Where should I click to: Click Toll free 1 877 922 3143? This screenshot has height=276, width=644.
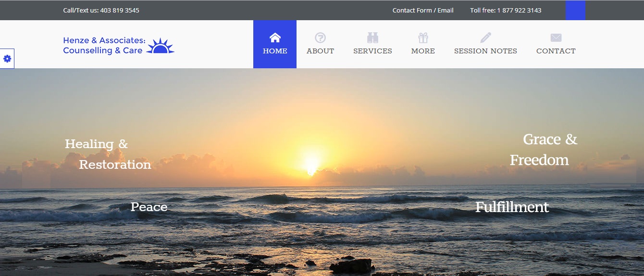click(506, 10)
